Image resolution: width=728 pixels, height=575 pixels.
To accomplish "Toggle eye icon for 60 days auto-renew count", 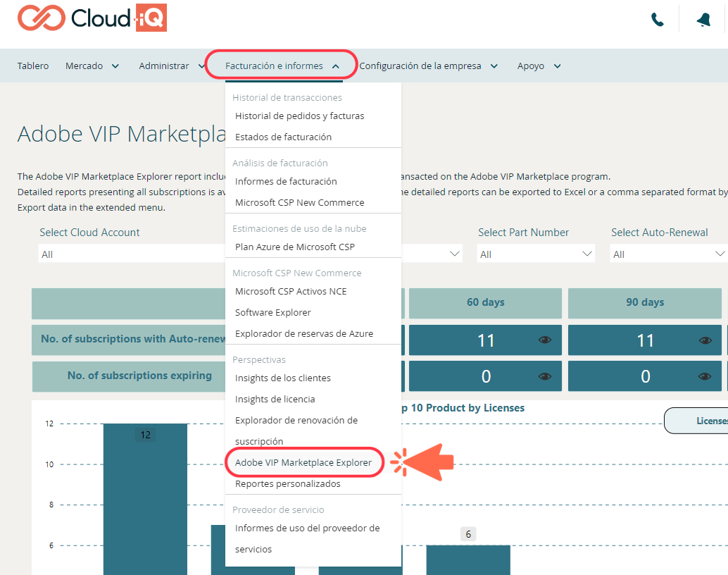I will point(545,340).
